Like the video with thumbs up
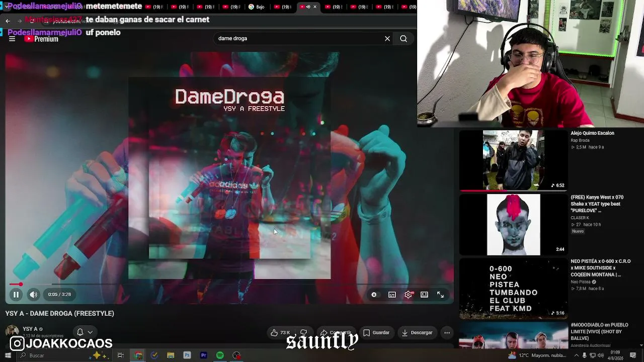The width and height of the screenshot is (644, 362). pyautogui.click(x=280, y=332)
